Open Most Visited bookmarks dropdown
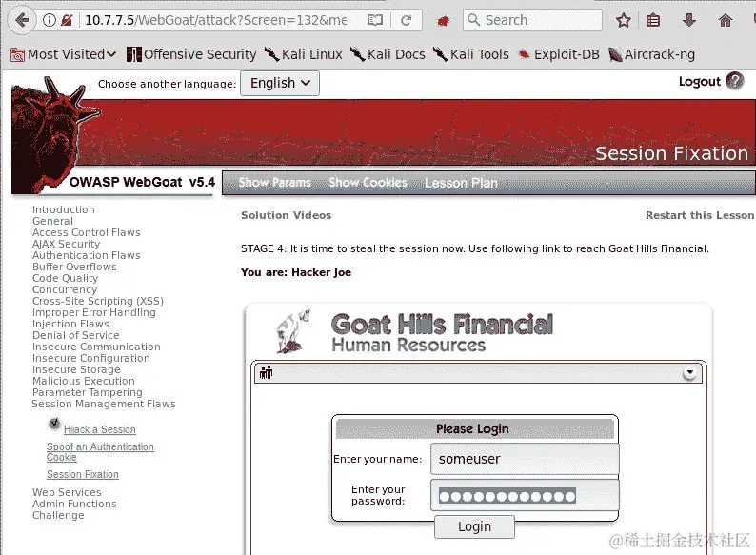The width and height of the screenshot is (756, 555). pos(63,54)
